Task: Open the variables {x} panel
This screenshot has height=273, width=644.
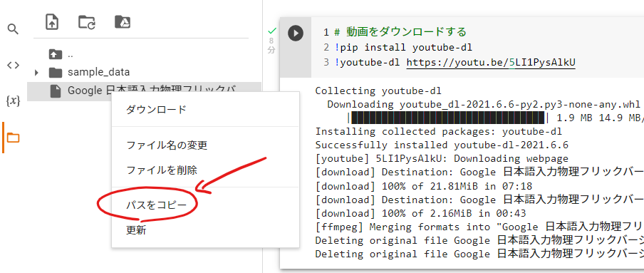Action: tap(13, 101)
